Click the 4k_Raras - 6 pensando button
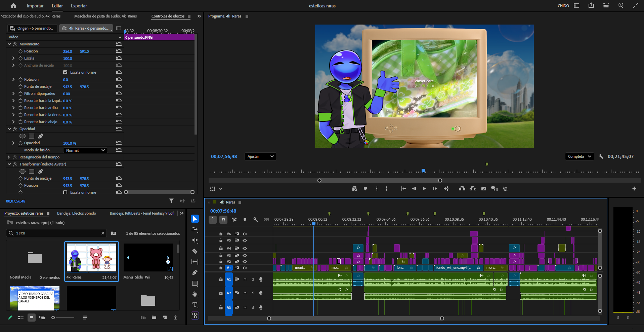Viewport: 644px width, 332px height. coord(86,28)
